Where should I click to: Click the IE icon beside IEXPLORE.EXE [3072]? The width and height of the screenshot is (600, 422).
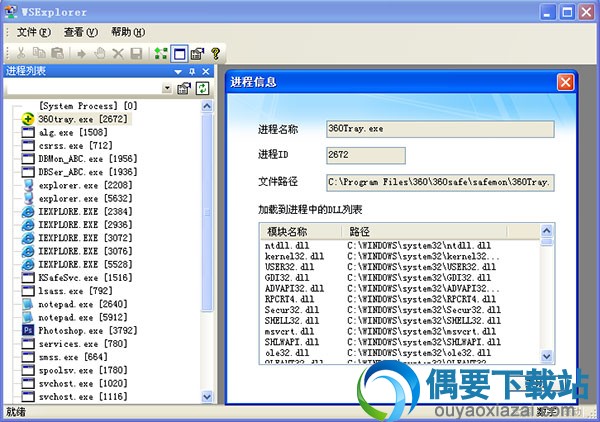point(28,238)
